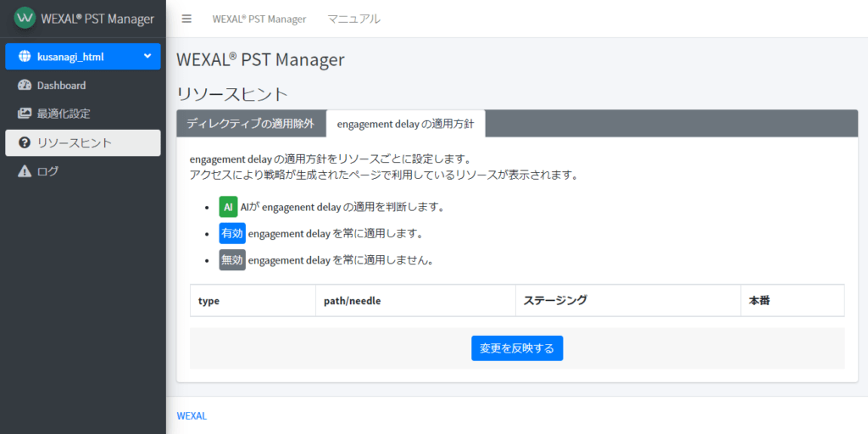Open the ログ sidebar item

[83, 171]
